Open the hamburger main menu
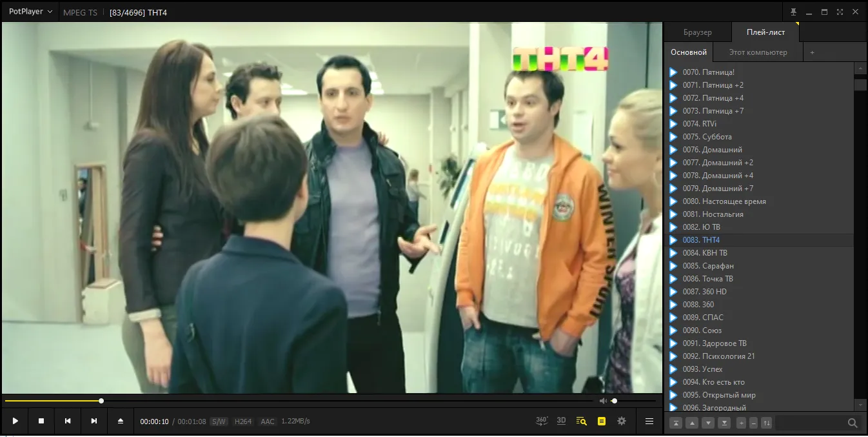868x437 pixels. (649, 421)
